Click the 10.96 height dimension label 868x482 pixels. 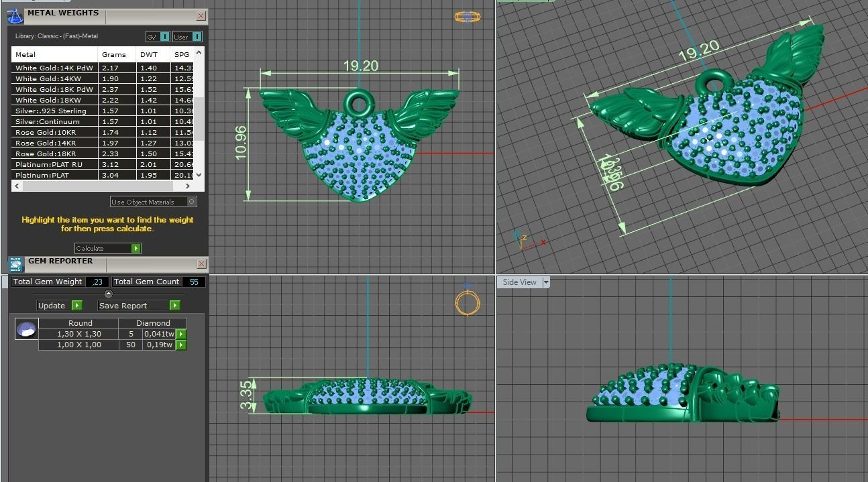241,143
